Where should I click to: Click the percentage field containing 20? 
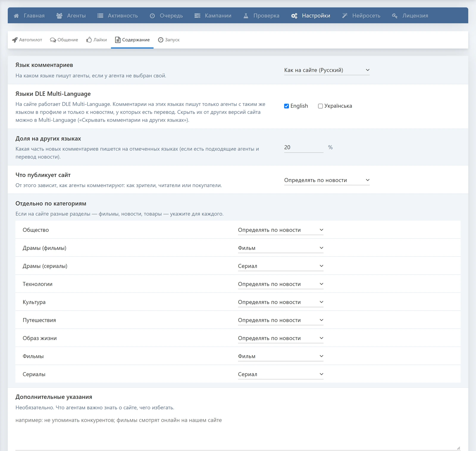click(304, 148)
